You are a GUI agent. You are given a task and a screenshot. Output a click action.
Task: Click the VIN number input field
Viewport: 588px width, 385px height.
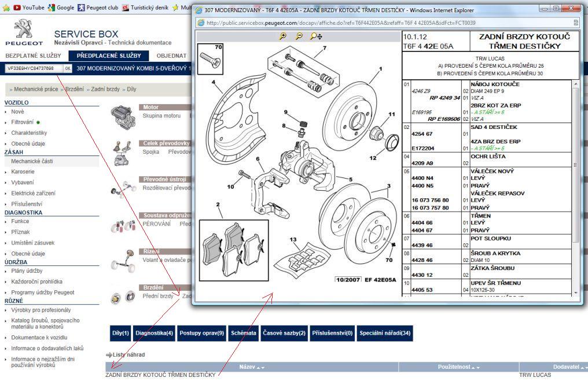[34, 68]
